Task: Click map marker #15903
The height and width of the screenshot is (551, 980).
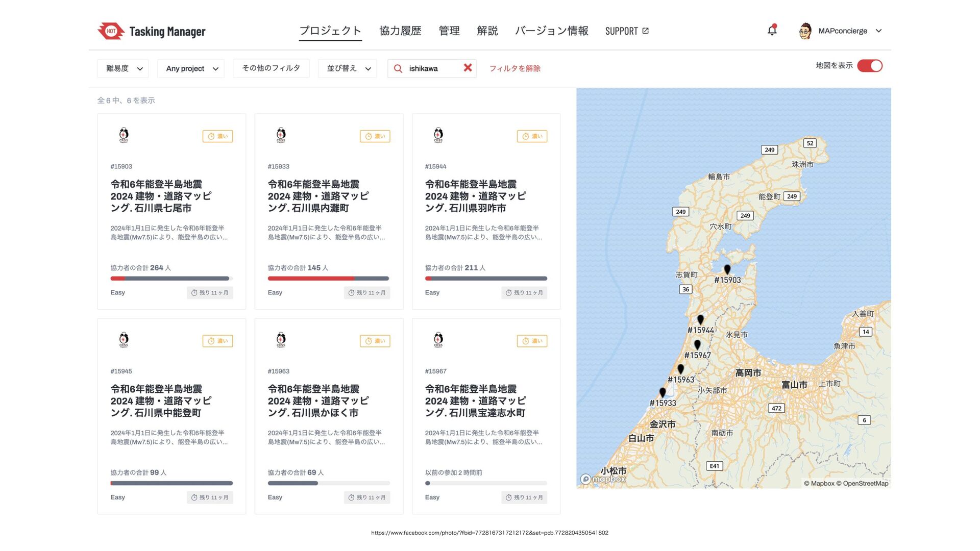Action: point(727,269)
